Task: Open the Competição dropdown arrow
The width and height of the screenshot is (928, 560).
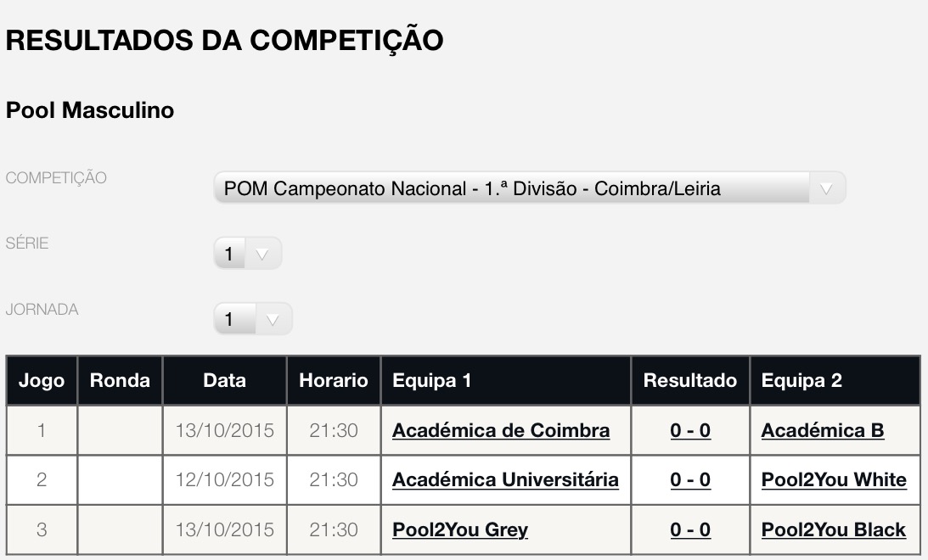Action: point(827,188)
